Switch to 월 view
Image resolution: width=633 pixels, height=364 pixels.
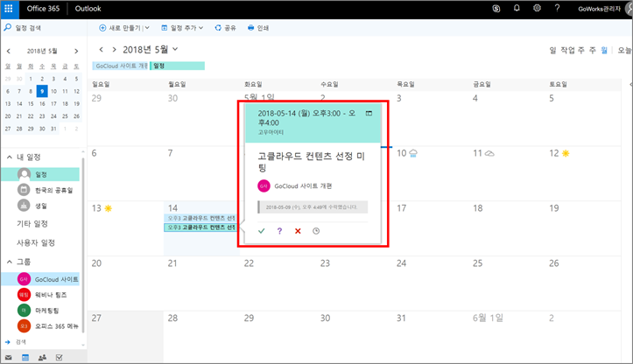pos(604,50)
